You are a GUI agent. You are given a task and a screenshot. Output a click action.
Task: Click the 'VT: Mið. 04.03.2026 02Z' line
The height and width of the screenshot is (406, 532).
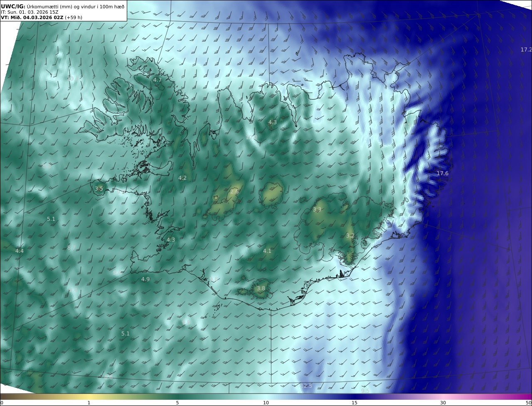point(32,17)
